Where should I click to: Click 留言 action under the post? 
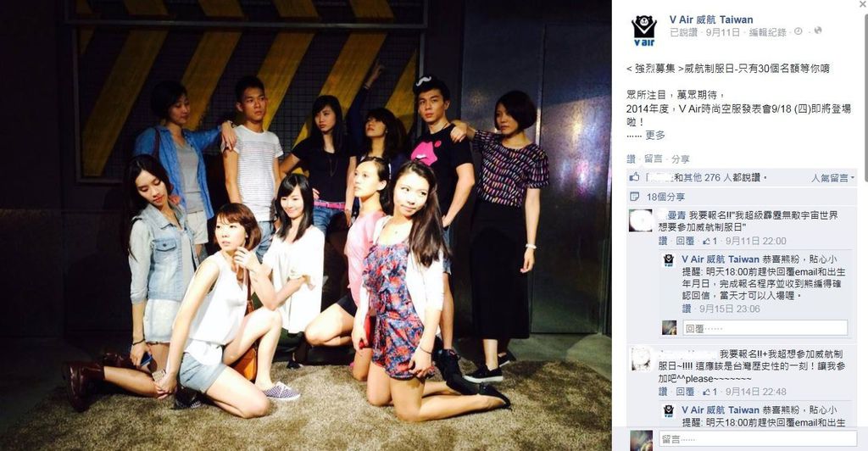click(x=654, y=159)
